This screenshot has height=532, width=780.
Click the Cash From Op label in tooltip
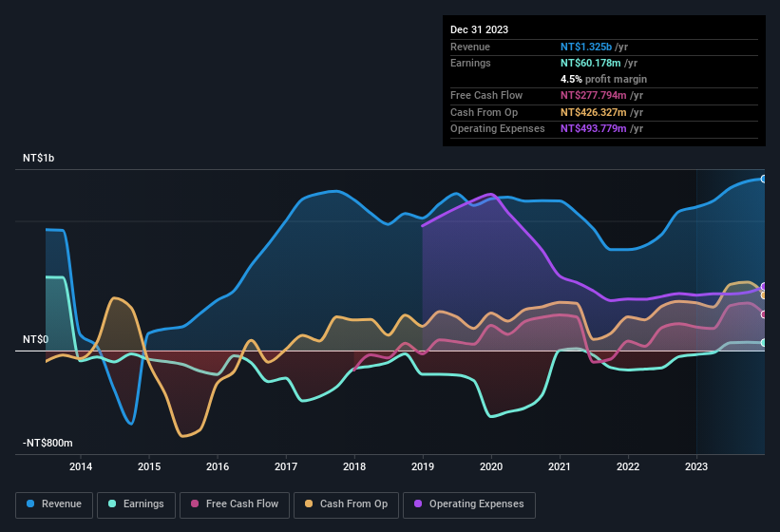point(484,112)
